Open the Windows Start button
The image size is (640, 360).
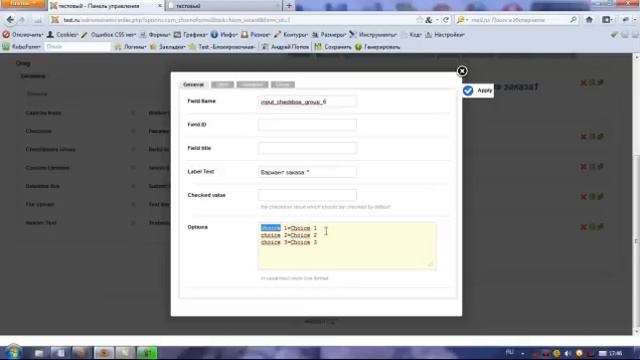(13, 352)
